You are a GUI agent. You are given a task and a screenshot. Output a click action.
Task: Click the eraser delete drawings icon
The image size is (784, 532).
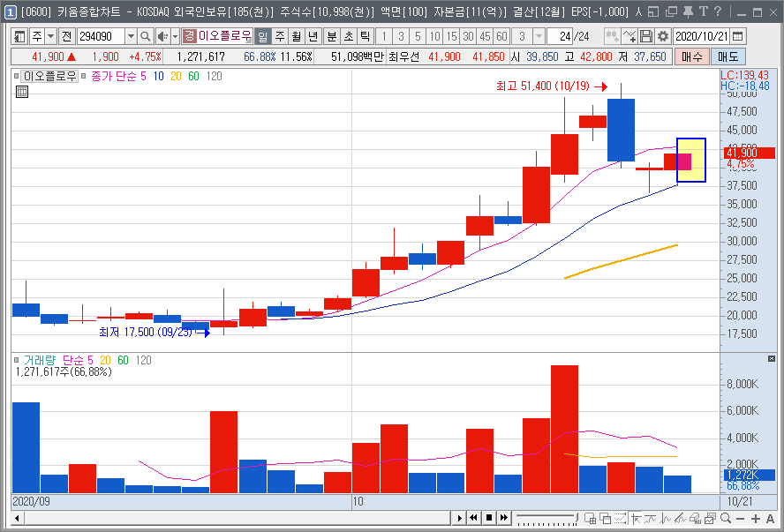pyautogui.click(x=695, y=519)
